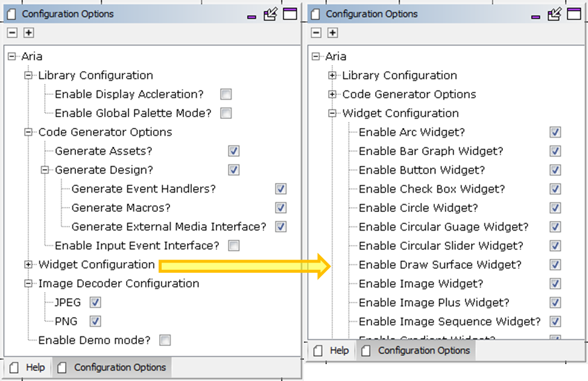Select Code Generator Options label in left panel
588x381 pixels.
point(105,132)
